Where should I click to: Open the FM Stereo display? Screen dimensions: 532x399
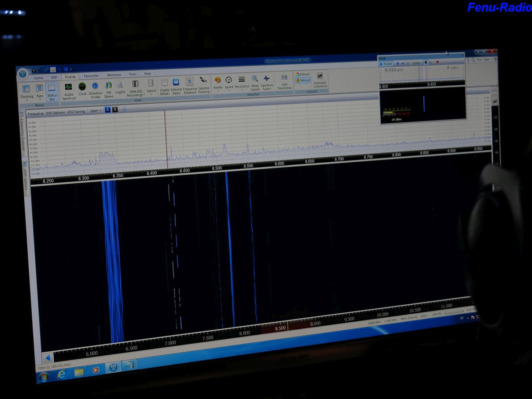[109, 89]
